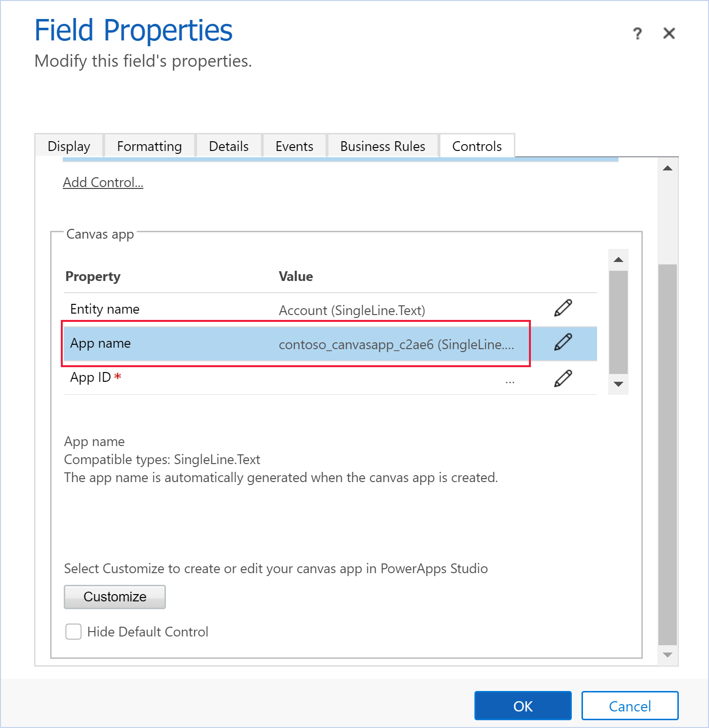Close the Field Properties dialog
This screenshot has height=728, width=709.
(669, 33)
